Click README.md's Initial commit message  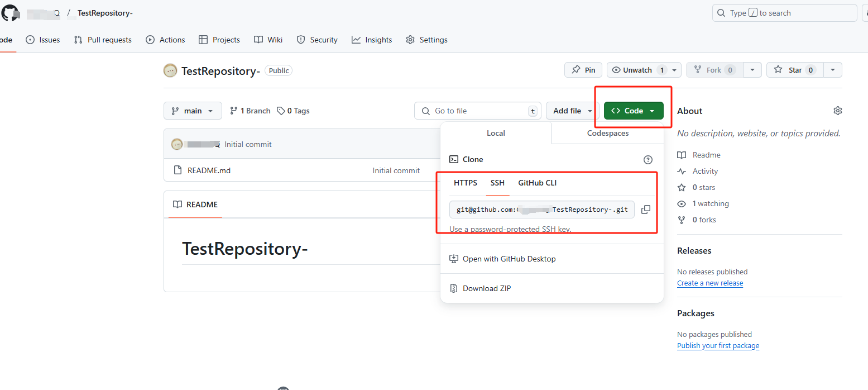pyautogui.click(x=396, y=170)
